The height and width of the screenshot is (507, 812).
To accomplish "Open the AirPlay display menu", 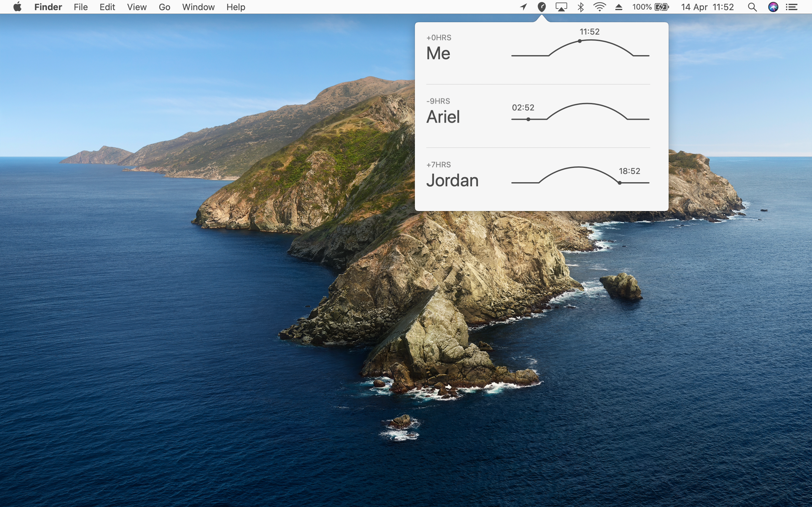I will click(x=561, y=7).
